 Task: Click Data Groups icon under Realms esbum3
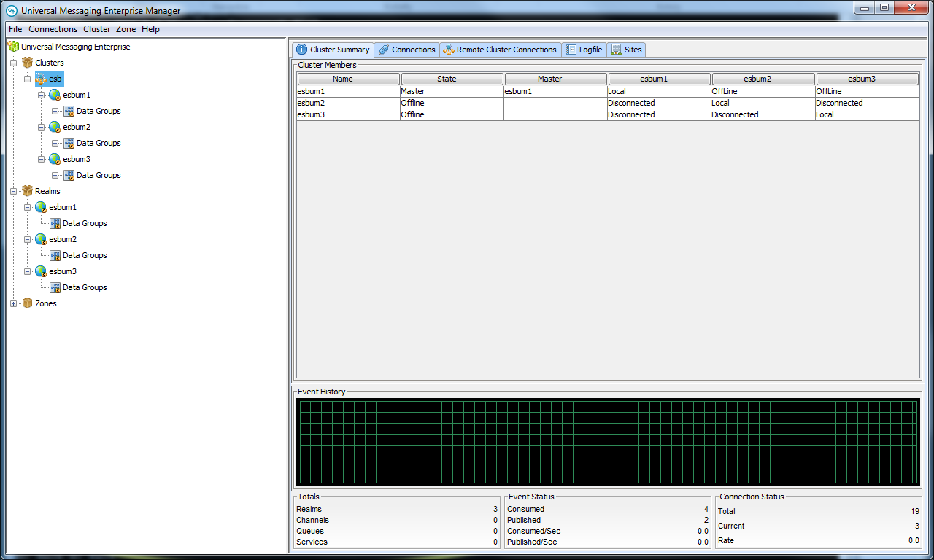click(55, 287)
